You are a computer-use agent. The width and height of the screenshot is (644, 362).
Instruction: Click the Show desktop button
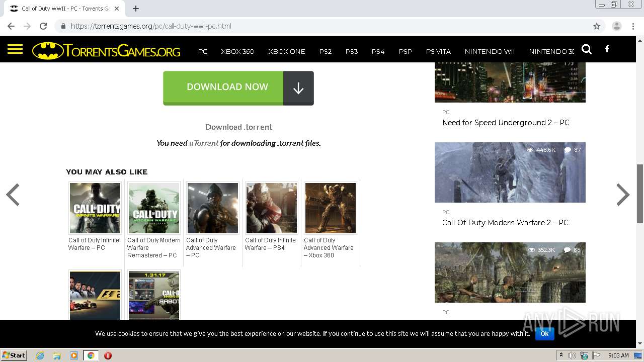pyautogui.click(x=638, y=355)
